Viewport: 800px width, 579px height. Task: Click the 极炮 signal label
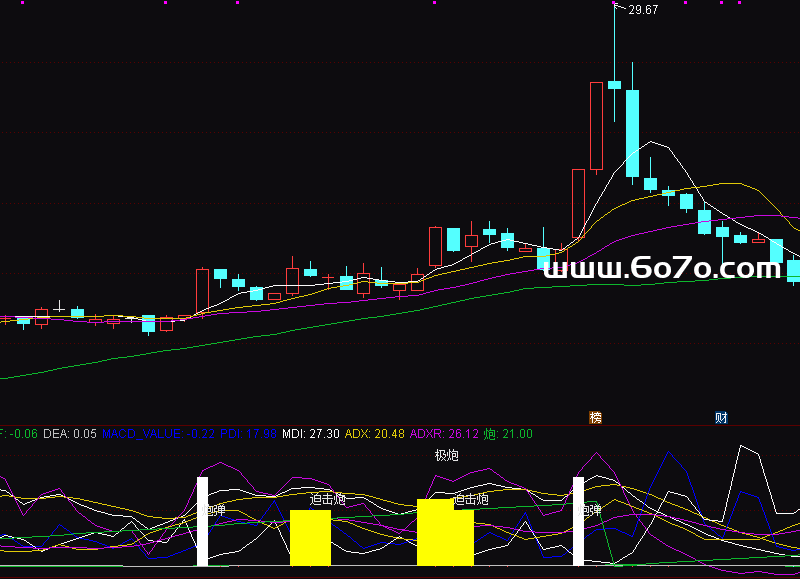tap(446, 456)
